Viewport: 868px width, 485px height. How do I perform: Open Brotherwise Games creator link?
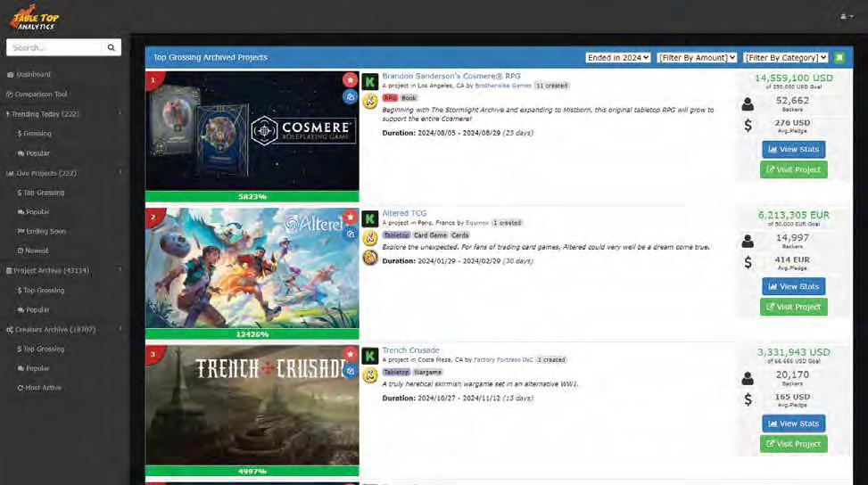point(503,86)
